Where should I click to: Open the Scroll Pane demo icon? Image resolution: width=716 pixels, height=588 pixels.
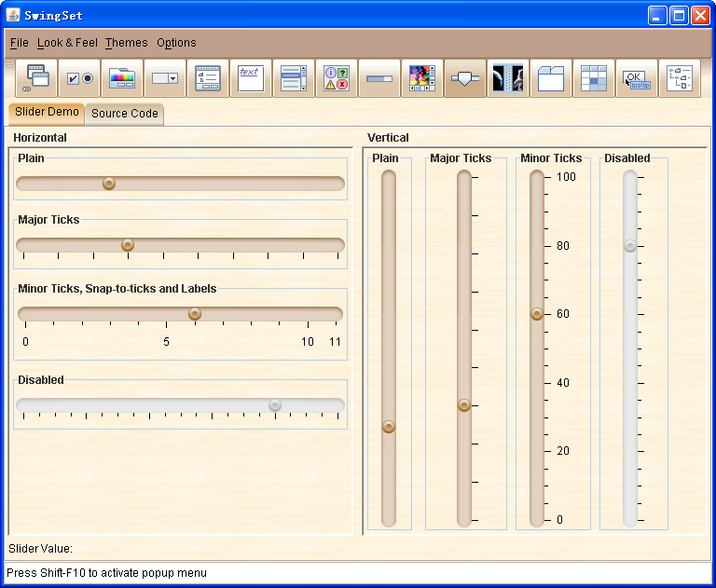coord(422,78)
